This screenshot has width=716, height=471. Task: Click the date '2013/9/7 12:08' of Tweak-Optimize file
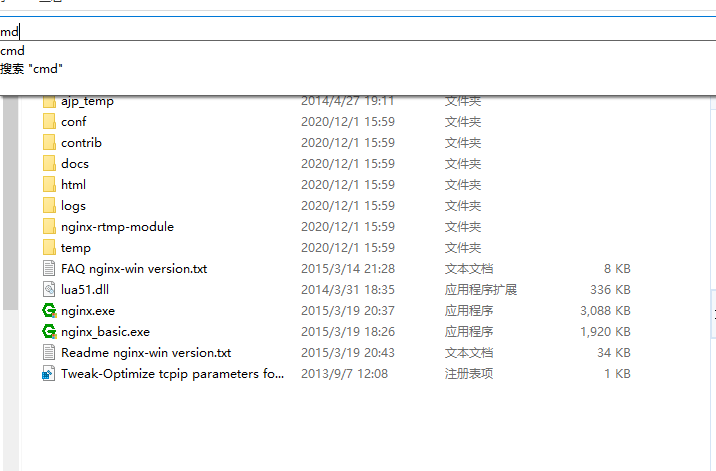point(344,374)
